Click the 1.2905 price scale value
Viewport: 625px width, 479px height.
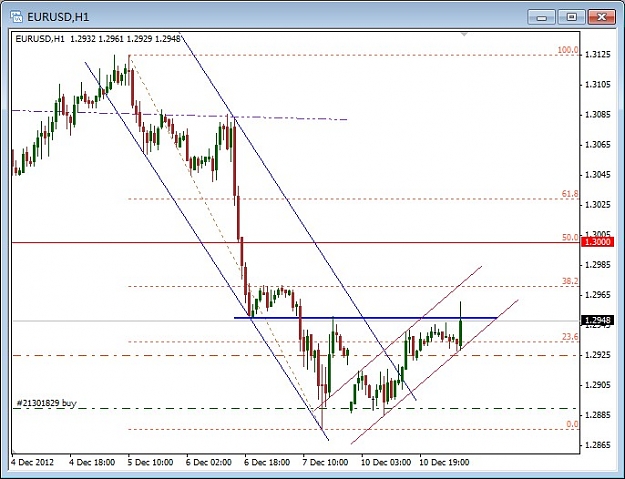pyautogui.click(x=597, y=385)
